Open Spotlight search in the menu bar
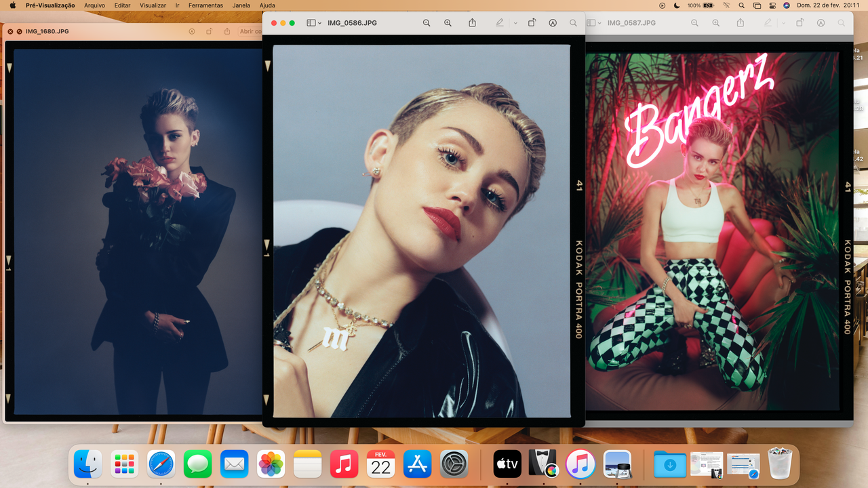The width and height of the screenshot is (868, 488). (741, 5)
